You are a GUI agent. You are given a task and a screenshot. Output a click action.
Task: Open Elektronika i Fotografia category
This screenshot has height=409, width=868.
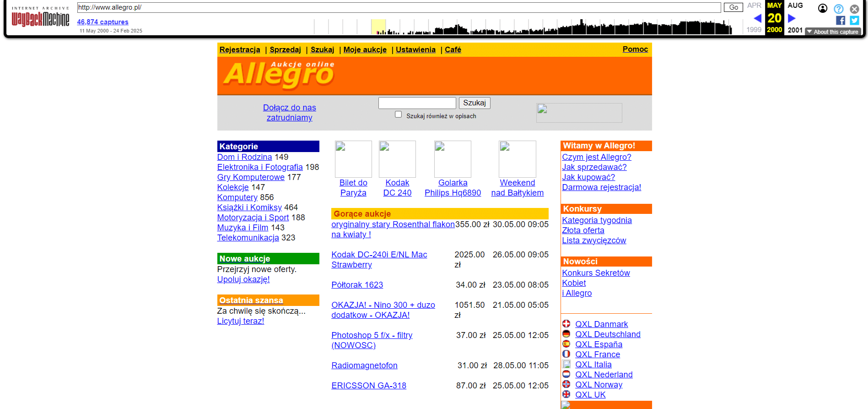click(260, 167)
